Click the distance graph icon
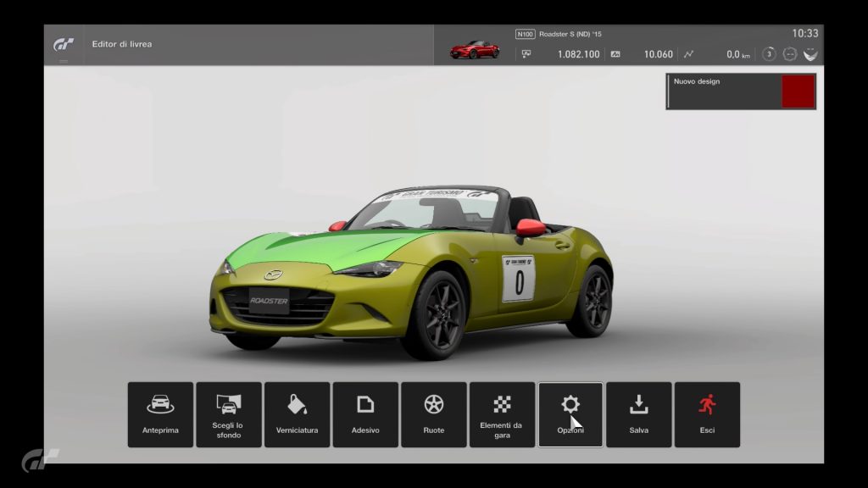868x488 pixels. pyautogui.click(x=689, y=54)
